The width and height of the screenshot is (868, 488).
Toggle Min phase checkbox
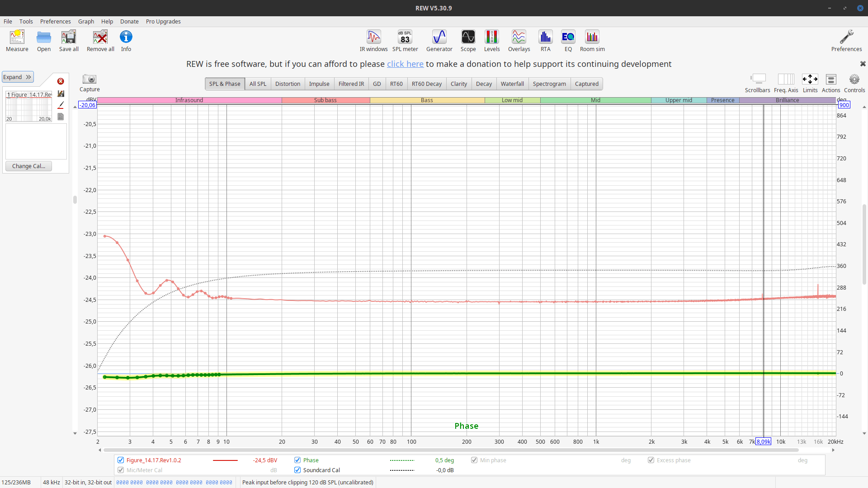click(474, 460)
